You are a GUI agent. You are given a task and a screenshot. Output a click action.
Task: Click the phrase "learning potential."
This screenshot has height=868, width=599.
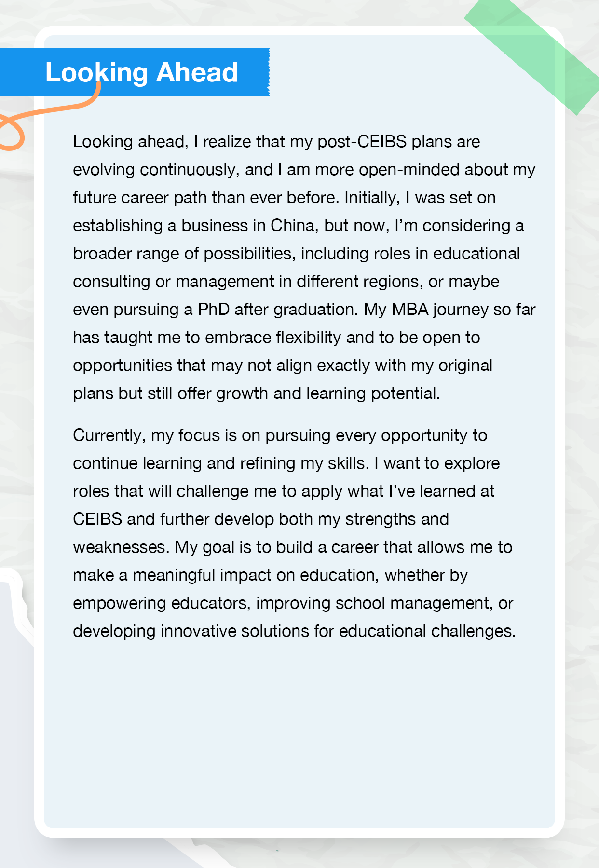[x=373, y=393]
